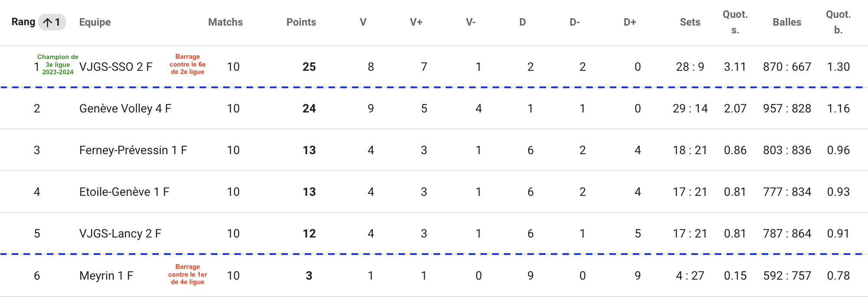The image size is (868, 297).
Task: Open team Etoile-Genève 1 F
Action: click(x=124, y=192)
